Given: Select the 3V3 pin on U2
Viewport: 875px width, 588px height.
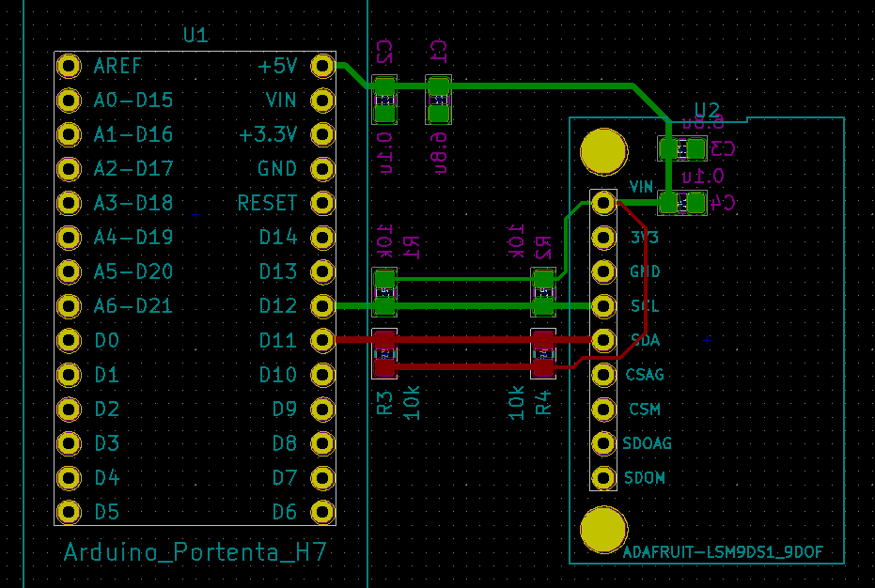Looking at the screenshot, I should point(602,237).
